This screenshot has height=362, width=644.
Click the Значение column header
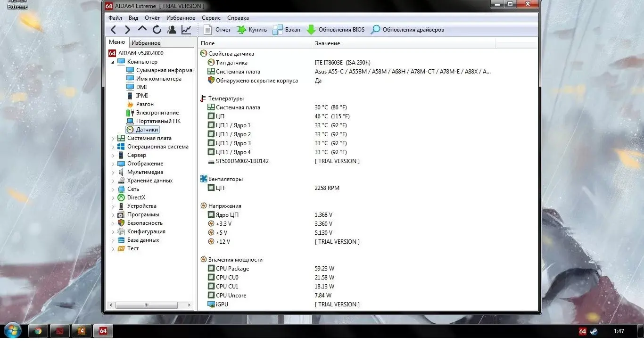click(404, 43)
